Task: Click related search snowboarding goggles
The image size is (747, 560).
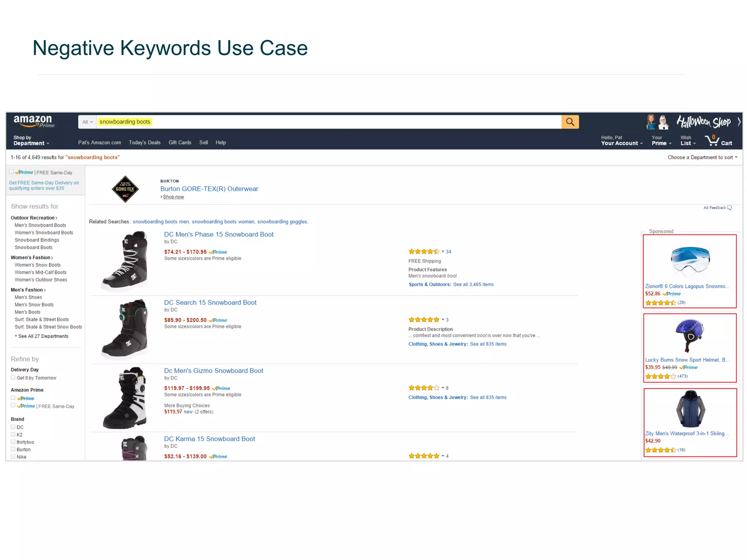Action: point(282,222)
